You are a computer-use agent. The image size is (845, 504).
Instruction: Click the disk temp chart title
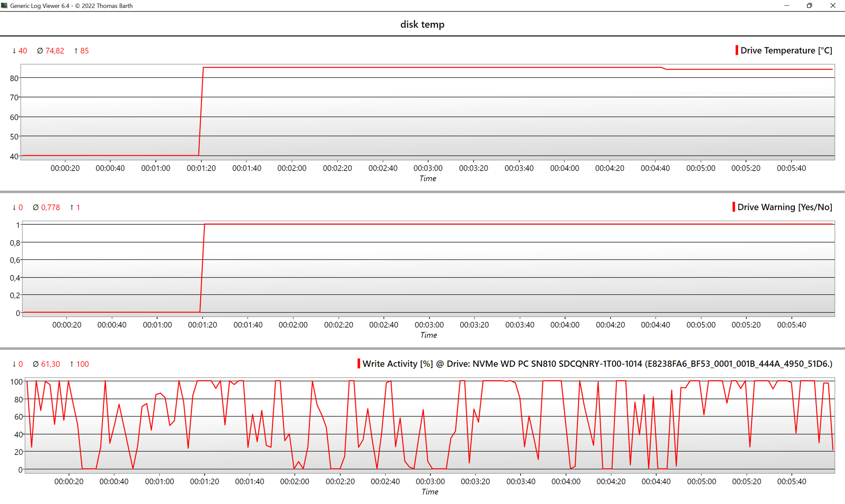(422, 24)
